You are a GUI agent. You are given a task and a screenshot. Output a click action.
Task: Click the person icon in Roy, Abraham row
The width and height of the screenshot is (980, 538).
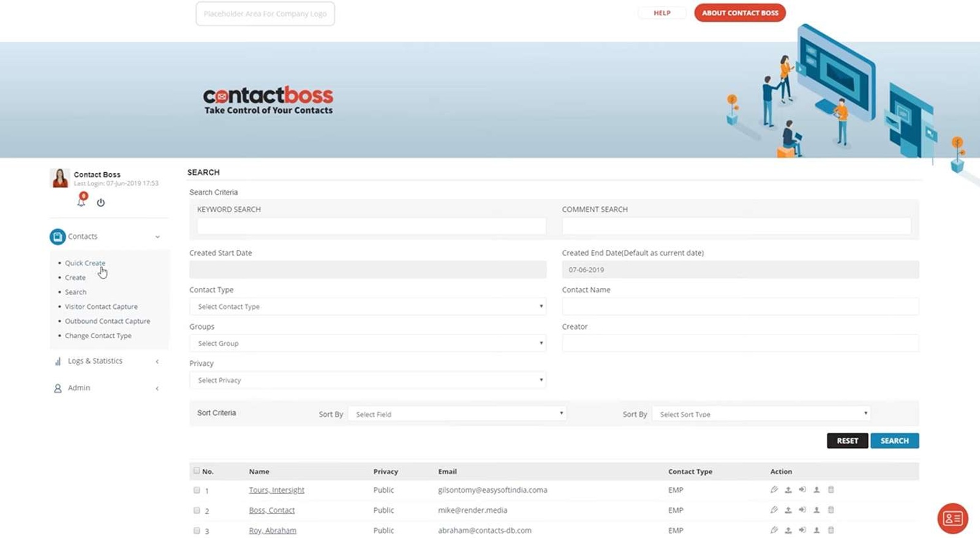click(x=816, y=530)
